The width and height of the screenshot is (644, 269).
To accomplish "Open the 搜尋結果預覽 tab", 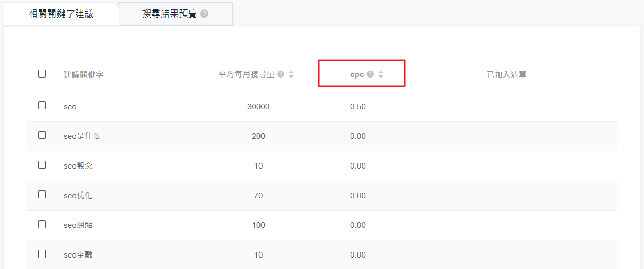I will 170,14.
